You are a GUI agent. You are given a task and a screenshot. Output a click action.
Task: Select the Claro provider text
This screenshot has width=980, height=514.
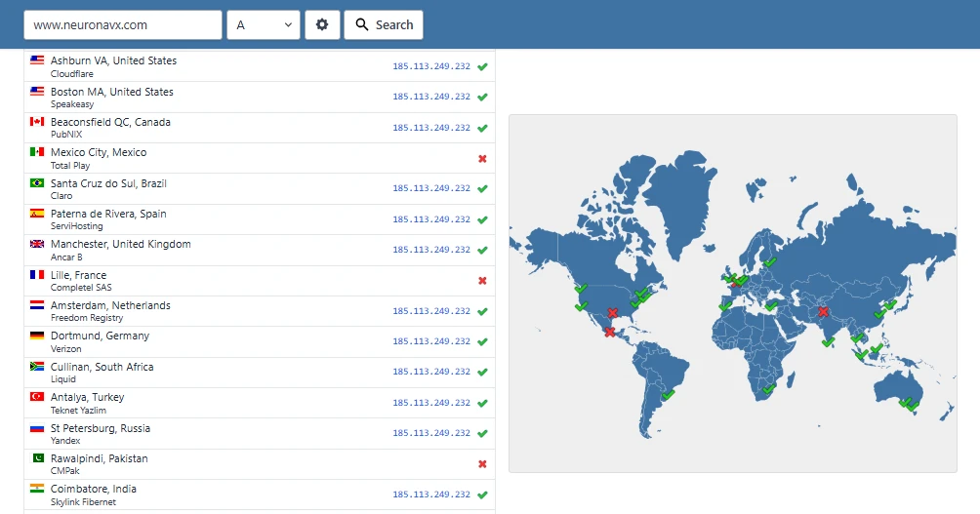coord(61,195)
